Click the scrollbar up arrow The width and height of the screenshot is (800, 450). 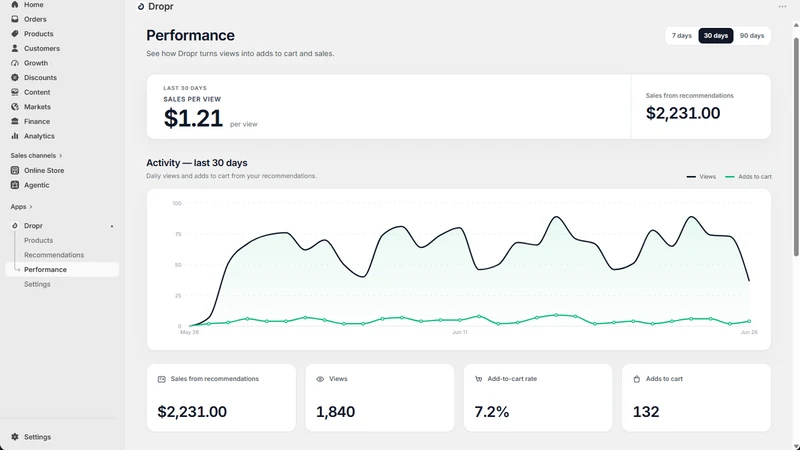click(x=796, y=25)
